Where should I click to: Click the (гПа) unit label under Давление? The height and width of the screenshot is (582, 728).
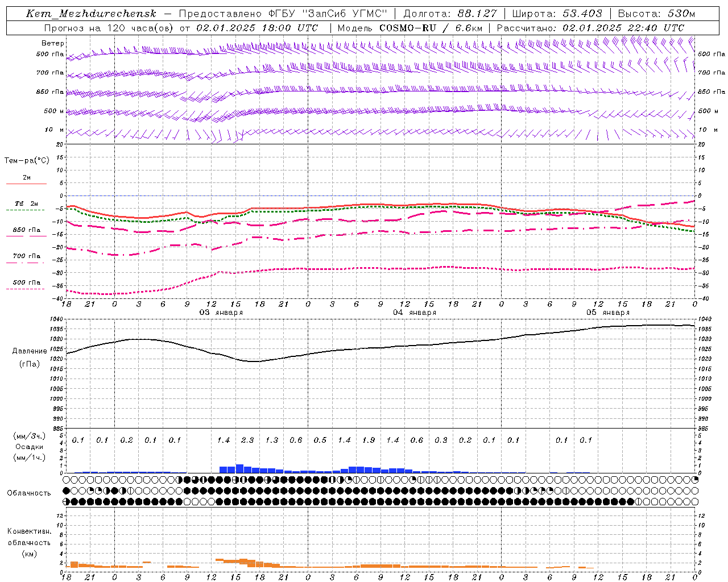click(x=30, y=364)
